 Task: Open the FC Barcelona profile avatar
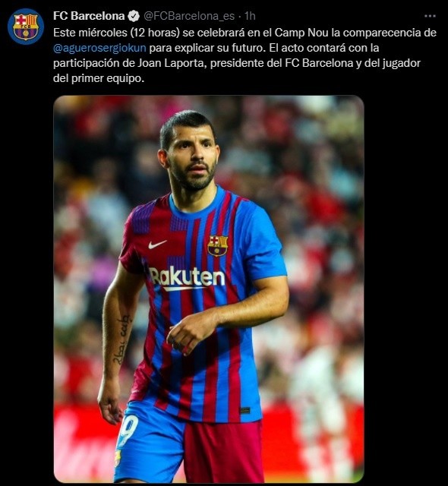[x=26, y=27]
